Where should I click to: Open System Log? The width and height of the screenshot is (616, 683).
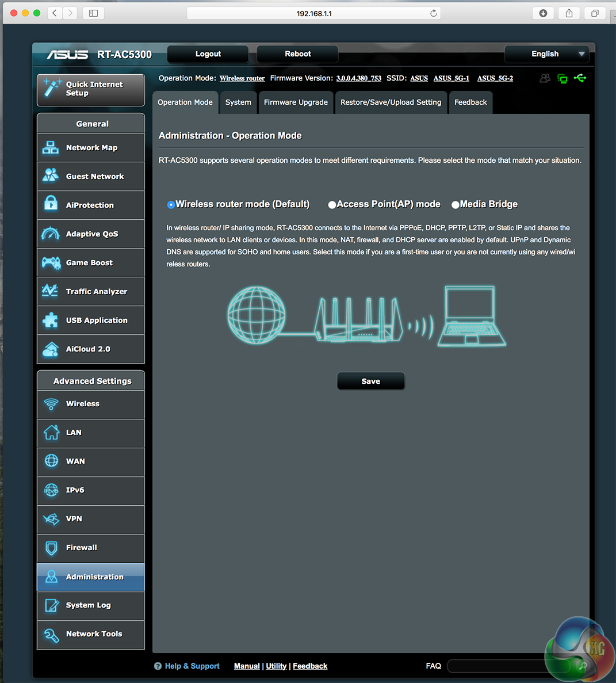90,605
